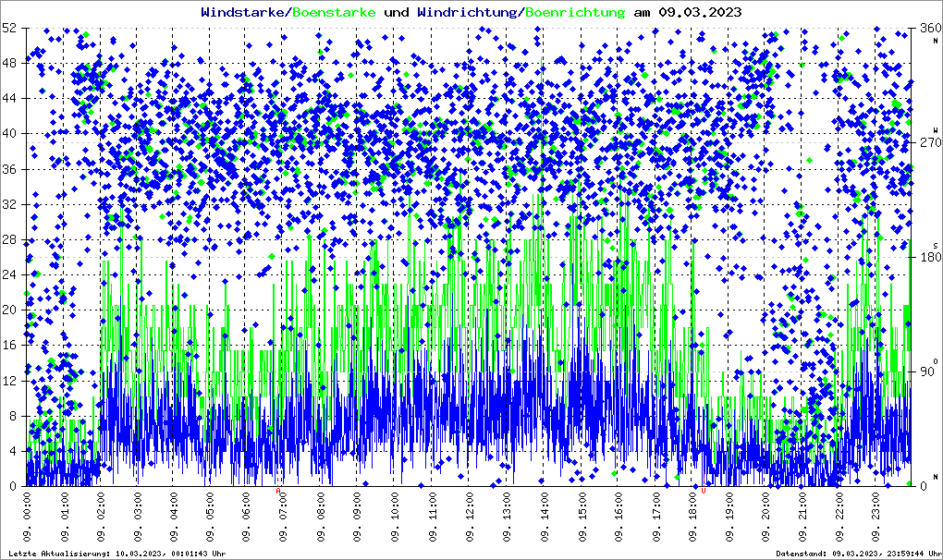Click the time label "09. 12:00"
The width and height of the screenshot is (943, 560).
tap(470, 517)
